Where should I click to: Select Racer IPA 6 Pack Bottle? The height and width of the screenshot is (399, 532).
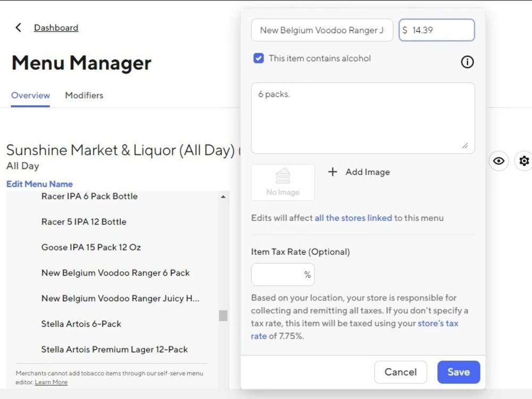click(89, 196)
